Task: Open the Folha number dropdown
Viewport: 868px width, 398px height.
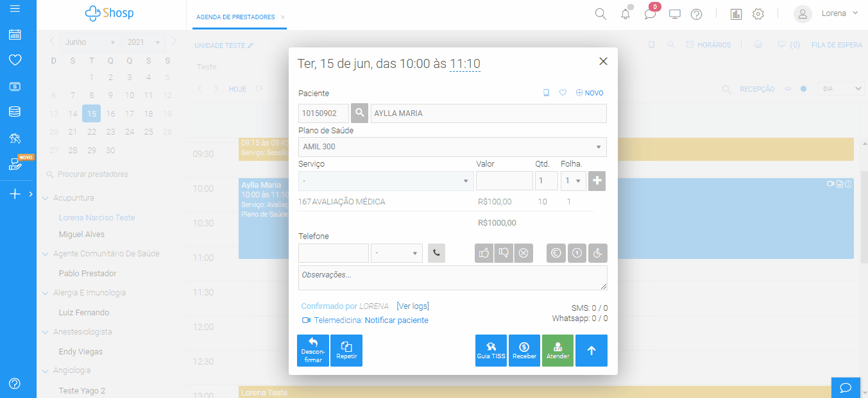Action: 573,181
